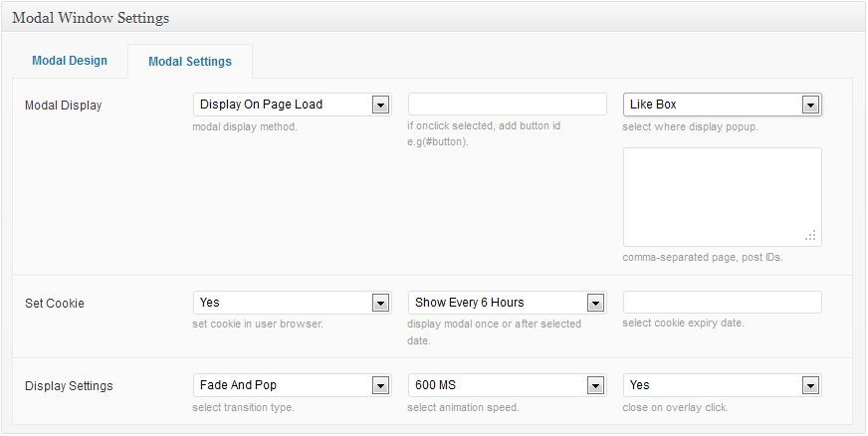868x436 pixels.
Task: Switch to the Modal Design tab
Action: coord(70,61)
